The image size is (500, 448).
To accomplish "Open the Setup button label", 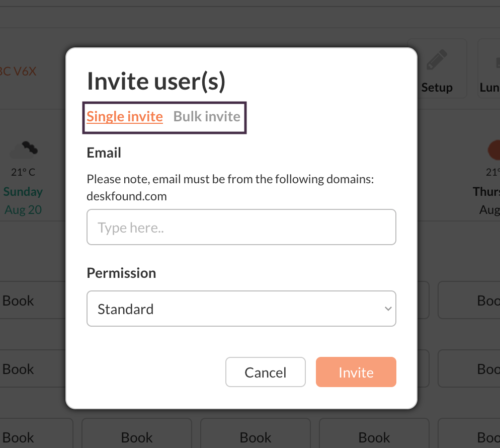I will tap(437, 88).
